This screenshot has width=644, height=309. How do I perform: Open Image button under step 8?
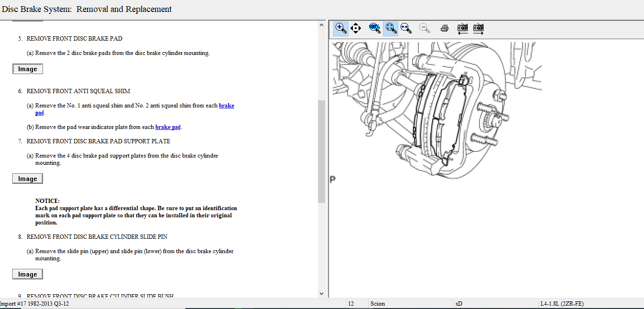28,275
